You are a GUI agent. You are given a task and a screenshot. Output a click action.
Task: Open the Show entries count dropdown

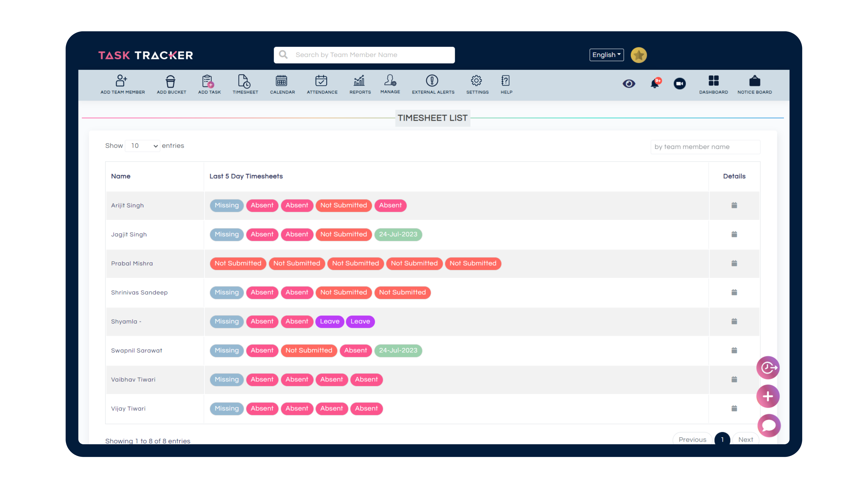[x=143, y=146]
